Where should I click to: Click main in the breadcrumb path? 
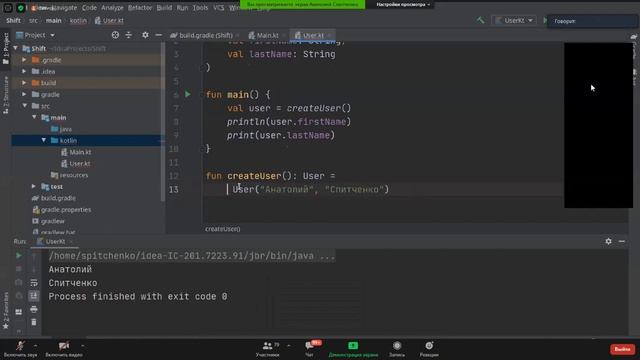pyautogui.click(x=53, y=20)
